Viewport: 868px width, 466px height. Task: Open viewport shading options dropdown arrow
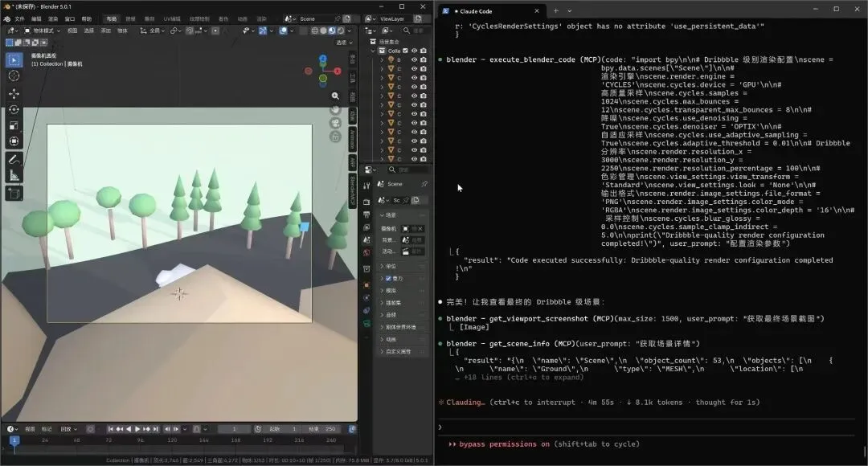pos(350,31)
